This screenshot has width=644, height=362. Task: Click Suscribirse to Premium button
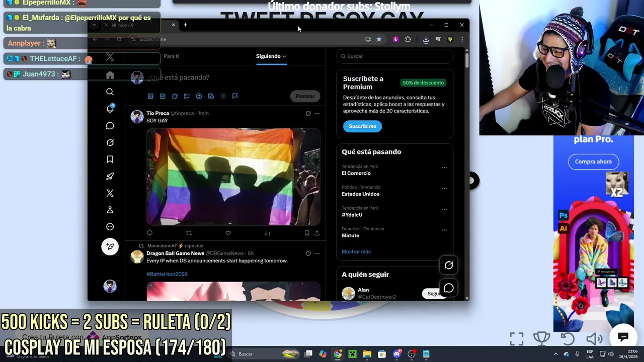(362, 126)
